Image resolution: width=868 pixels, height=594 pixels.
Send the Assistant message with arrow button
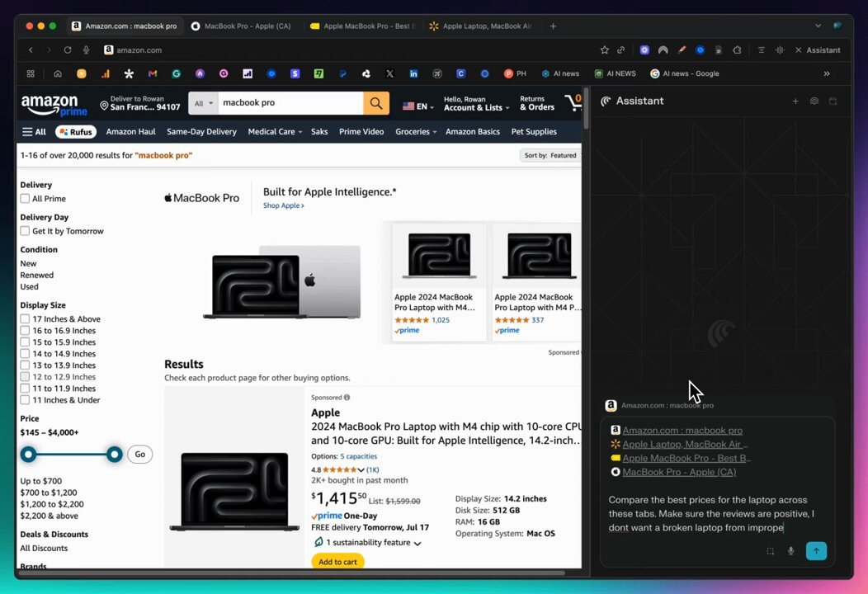point(817,551)
